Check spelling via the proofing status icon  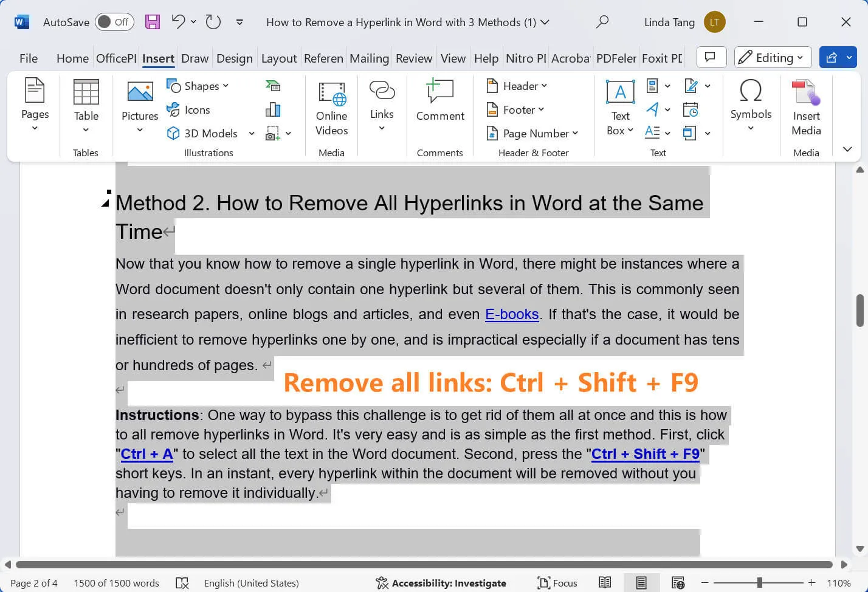182,583
